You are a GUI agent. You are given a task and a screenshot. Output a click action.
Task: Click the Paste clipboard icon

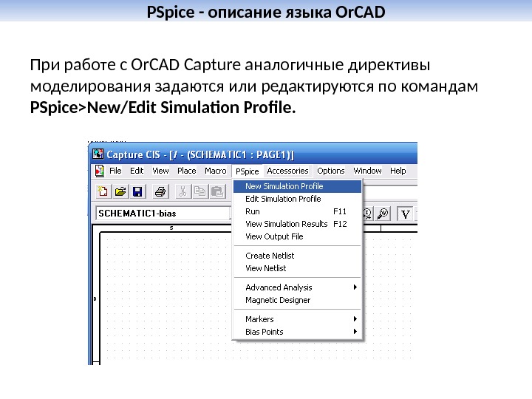[x=217, y=191]
